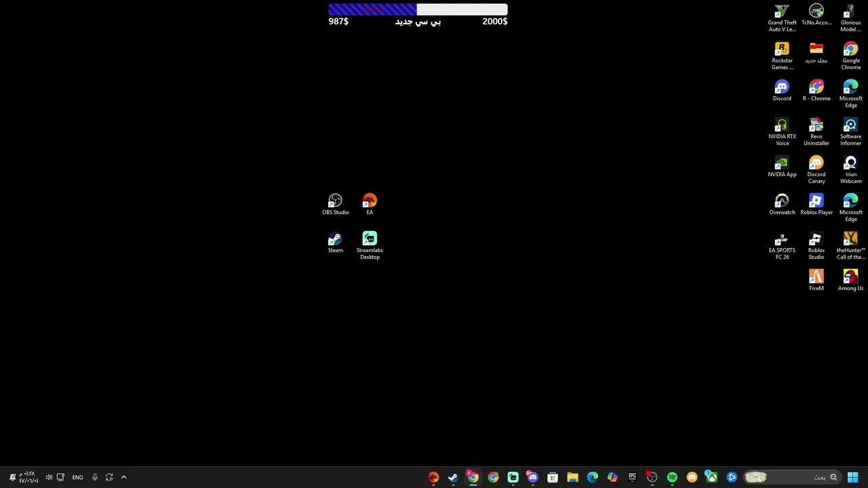Viewport: 868px width, 488px height.
Task: Select theHunter Call of the Wild icon
Action: (x=850, y=246)
